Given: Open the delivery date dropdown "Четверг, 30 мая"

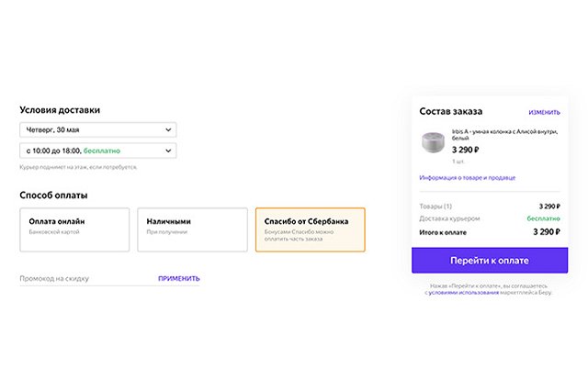Looking at the screenshot, I should pos(92,130).
